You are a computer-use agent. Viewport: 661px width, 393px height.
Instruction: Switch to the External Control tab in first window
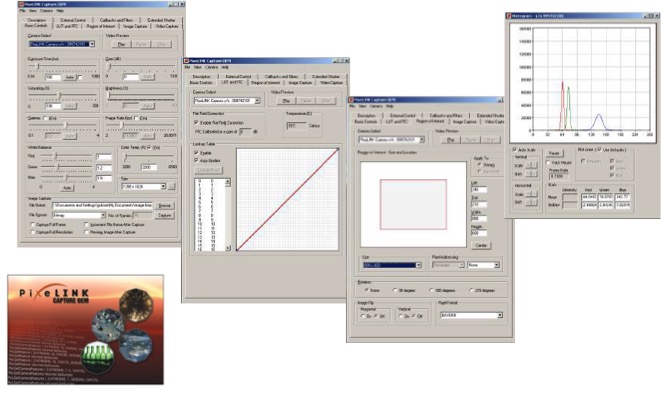[x=73, y=20]
